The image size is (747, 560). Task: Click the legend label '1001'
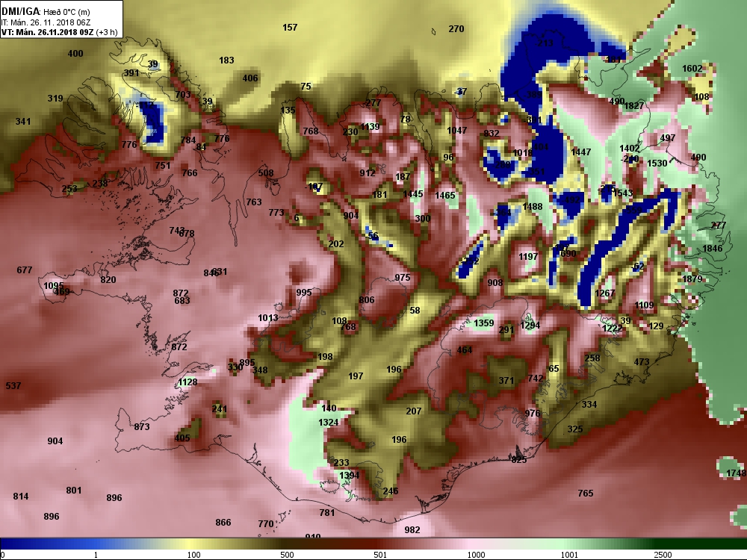[x=569, y=555]
